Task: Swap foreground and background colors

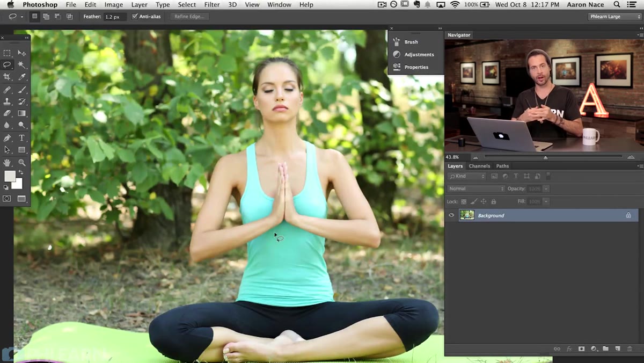Action: click(21, 172)
